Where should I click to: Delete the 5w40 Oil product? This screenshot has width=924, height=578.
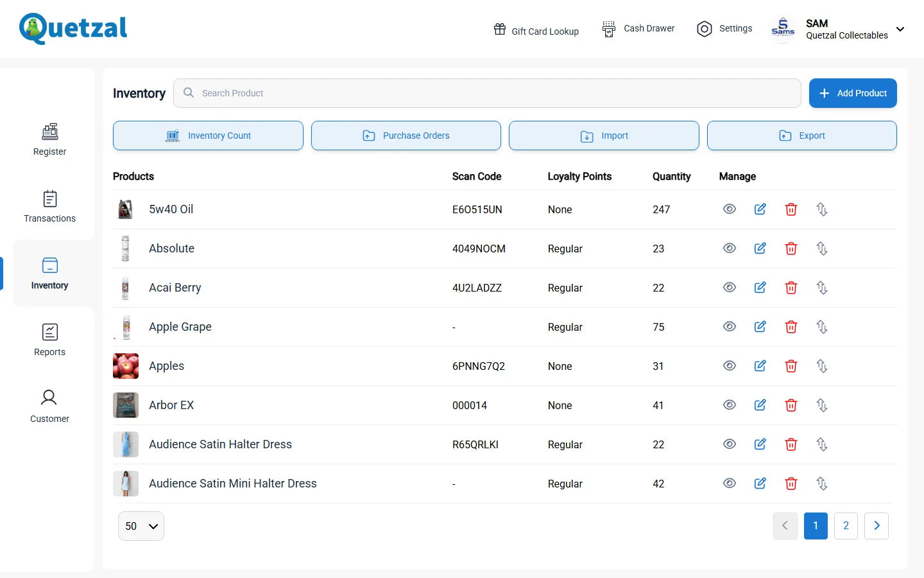click(791, 209)
